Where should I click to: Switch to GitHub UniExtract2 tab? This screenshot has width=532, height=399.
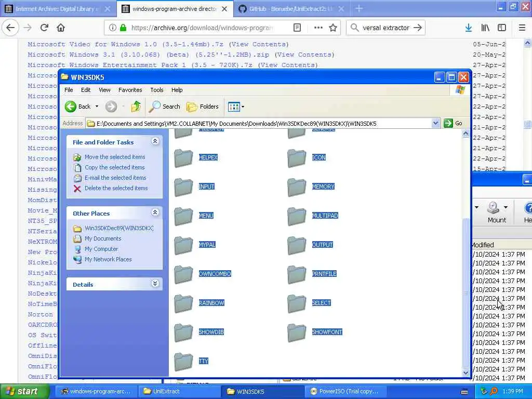[x=291, y=9]
